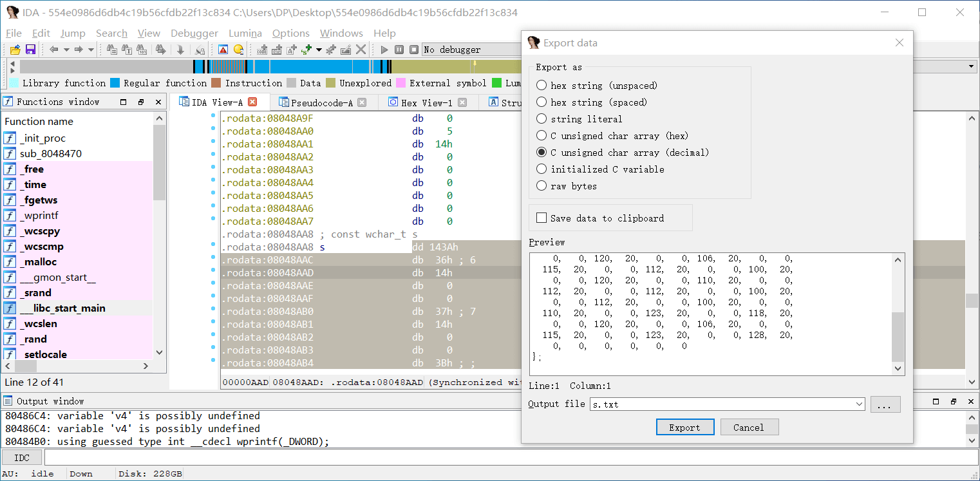Viewport: 980px width, 481px height.
Task: Select sub_8048470 in the function list
Action: click(50, 153)
